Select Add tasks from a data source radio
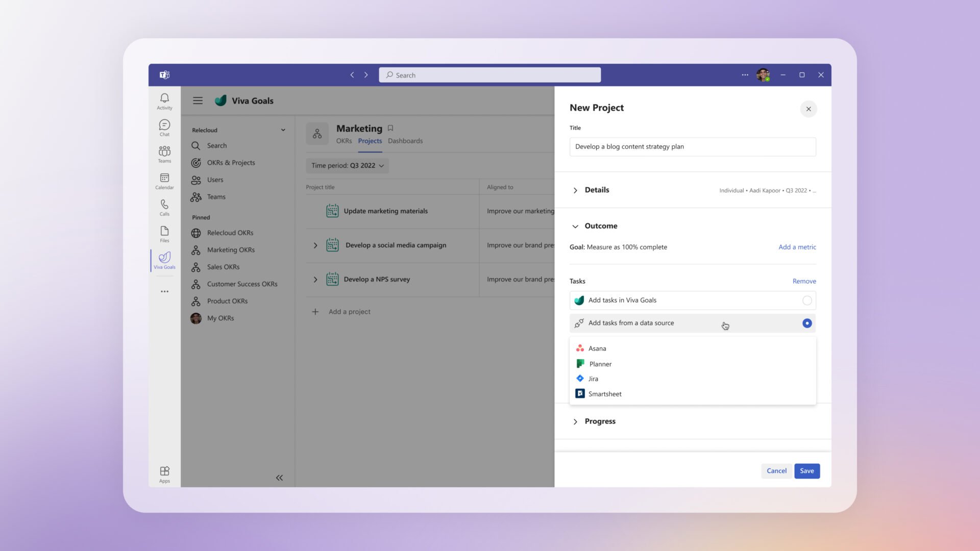980x551 pixels. (807, 323)
